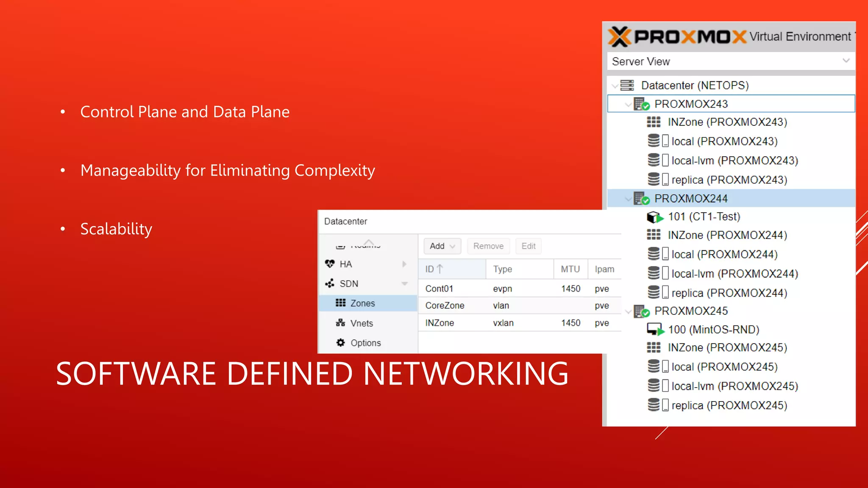Click the Zones grid icon
This screenshot has width=868, height=488.
pyautogui.click(x=341, y=303)
